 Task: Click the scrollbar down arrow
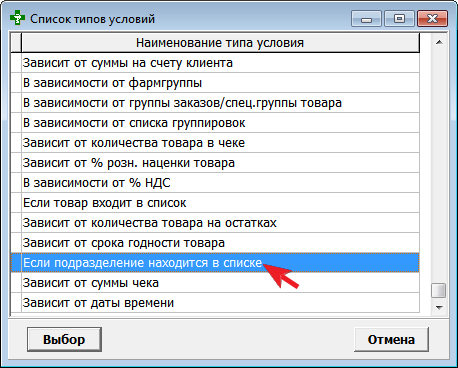(x=439, y=307)
